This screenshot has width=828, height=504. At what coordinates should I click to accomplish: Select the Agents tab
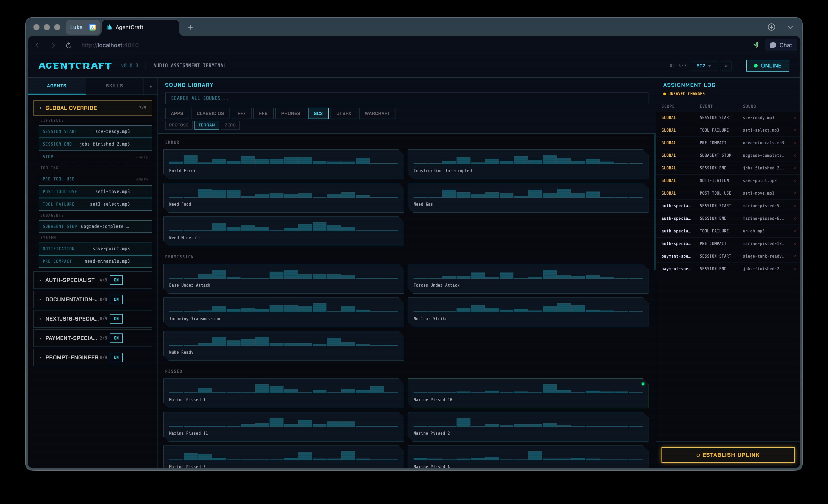pyautogui.click(x=56, y=86)
